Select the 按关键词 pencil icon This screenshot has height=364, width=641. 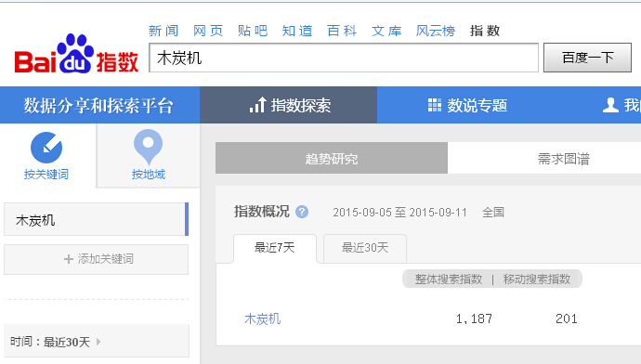[46, 148]
